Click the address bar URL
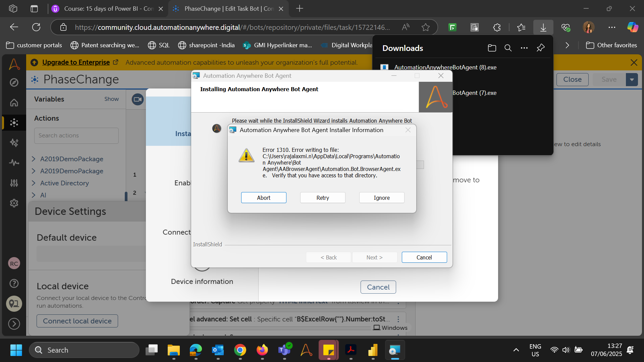This screenshot has width=644, height=362. pyautogui.click(x=232, y=27)
